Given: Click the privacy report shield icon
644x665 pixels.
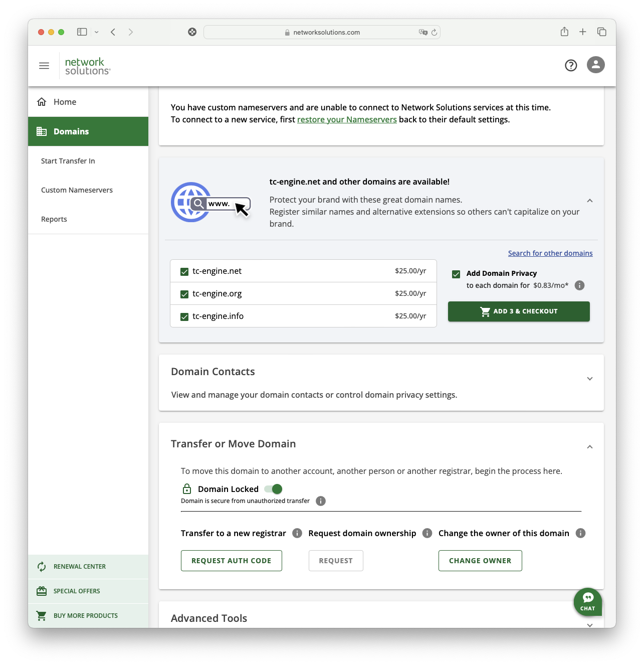Looking at the screenshot, I should 192,32.
